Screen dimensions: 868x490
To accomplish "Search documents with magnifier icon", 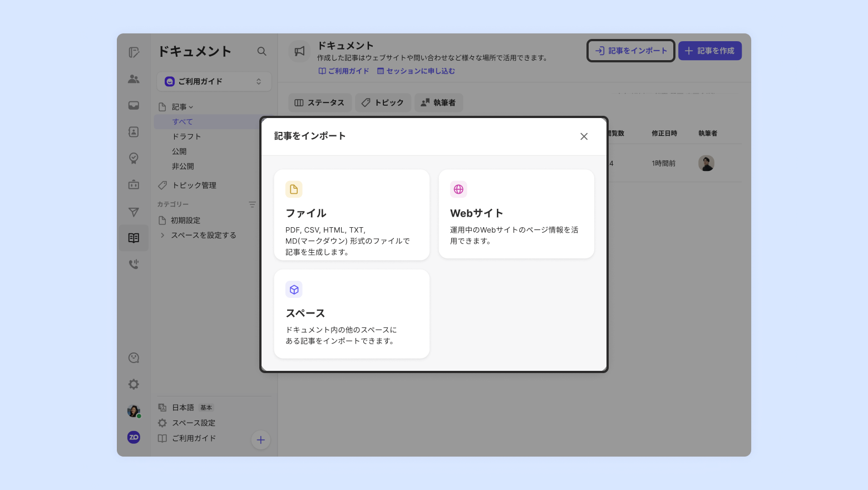I will tap(262, 51).
